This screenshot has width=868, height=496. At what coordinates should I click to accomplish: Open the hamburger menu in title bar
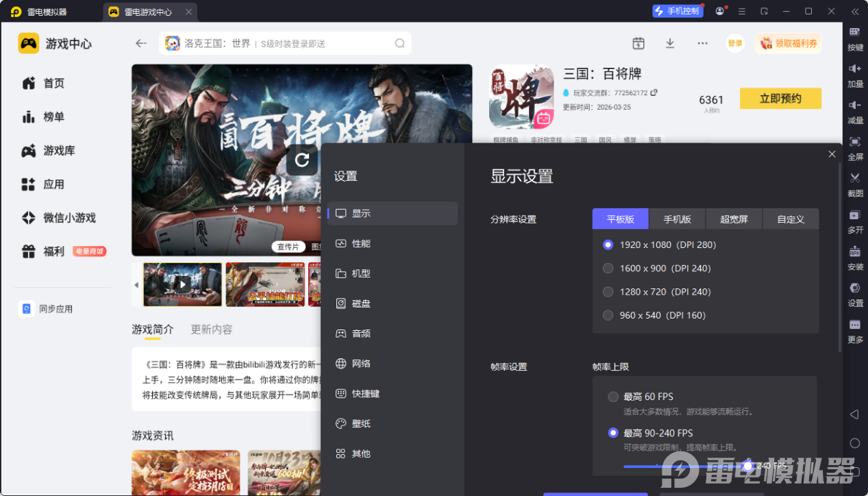[742, 11]
